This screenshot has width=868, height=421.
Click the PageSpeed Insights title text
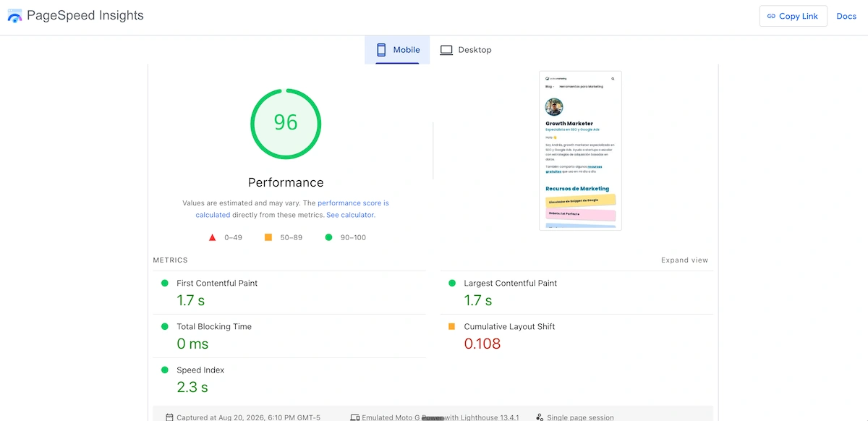[x=85, y=15]
